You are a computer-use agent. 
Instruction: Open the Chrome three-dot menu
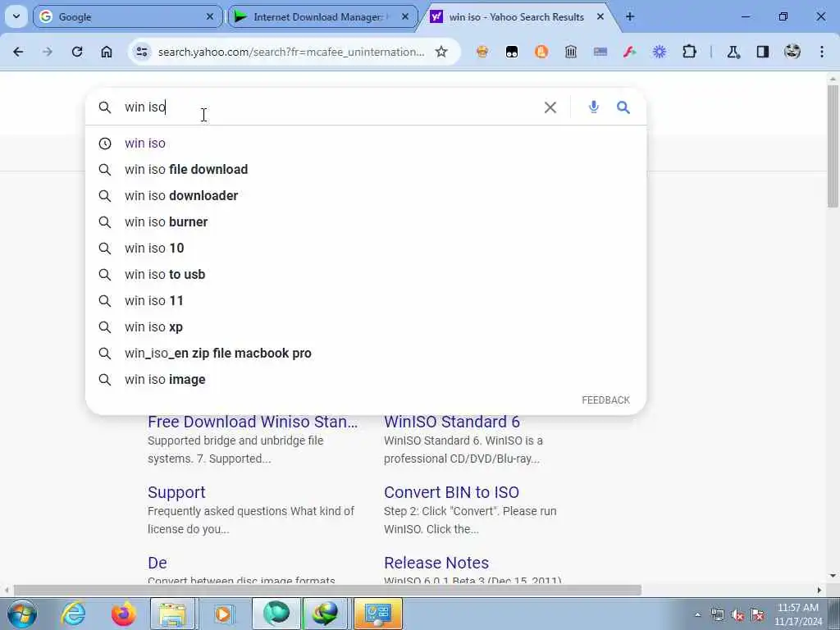(822, 52)
